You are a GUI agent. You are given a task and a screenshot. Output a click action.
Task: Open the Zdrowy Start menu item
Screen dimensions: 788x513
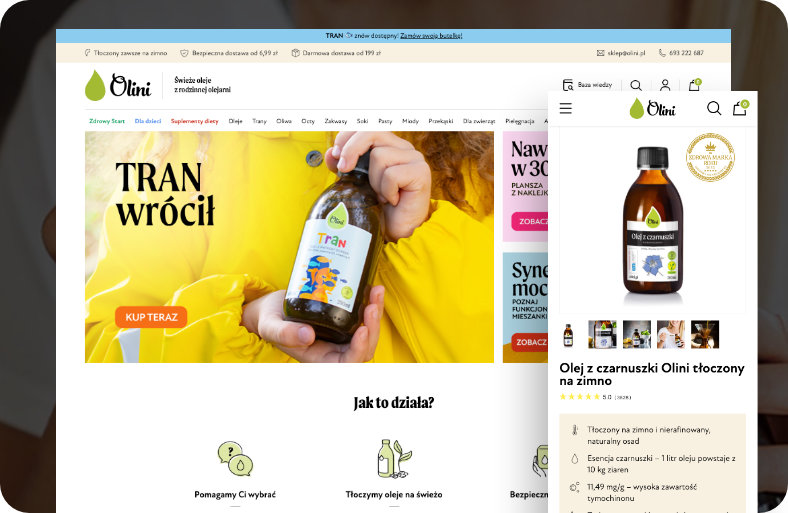point(106,121)
